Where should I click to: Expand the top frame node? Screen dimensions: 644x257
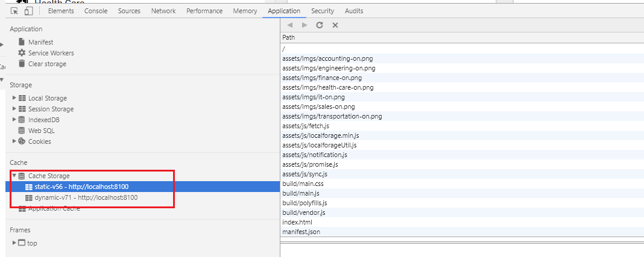pyautogui.click(x=14, y=243)
